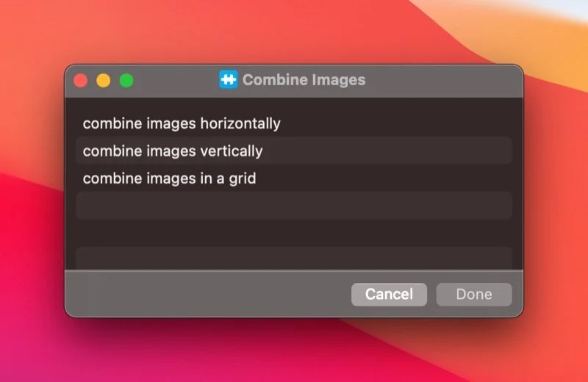
Task: Maximize the window with the green button
Action: point(126,80)
